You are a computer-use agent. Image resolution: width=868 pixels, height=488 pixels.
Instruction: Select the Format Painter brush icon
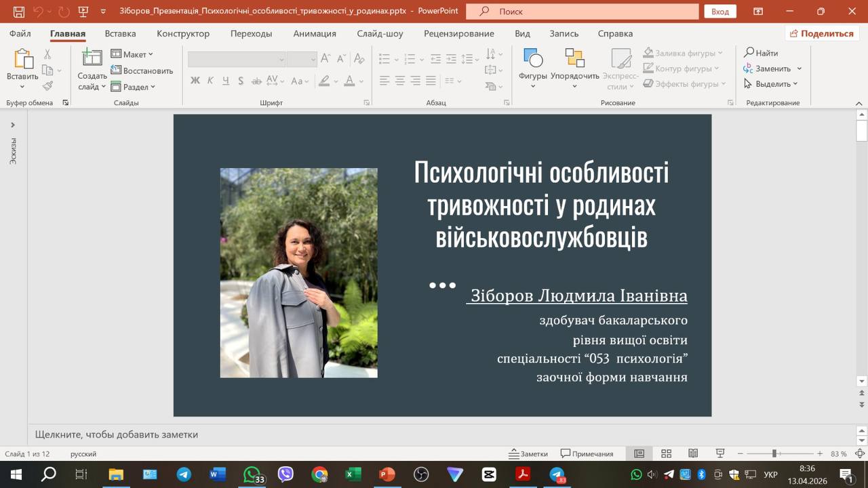[x=47, y=86]
